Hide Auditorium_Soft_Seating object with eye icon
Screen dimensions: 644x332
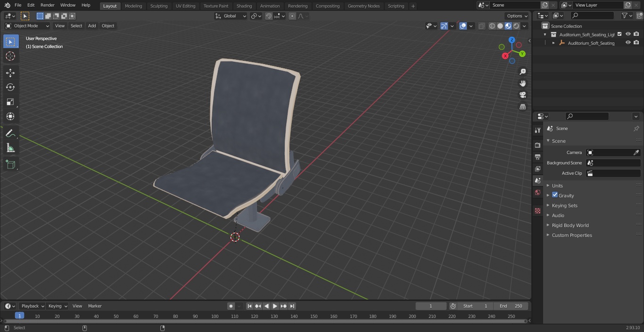coord(628,43)
